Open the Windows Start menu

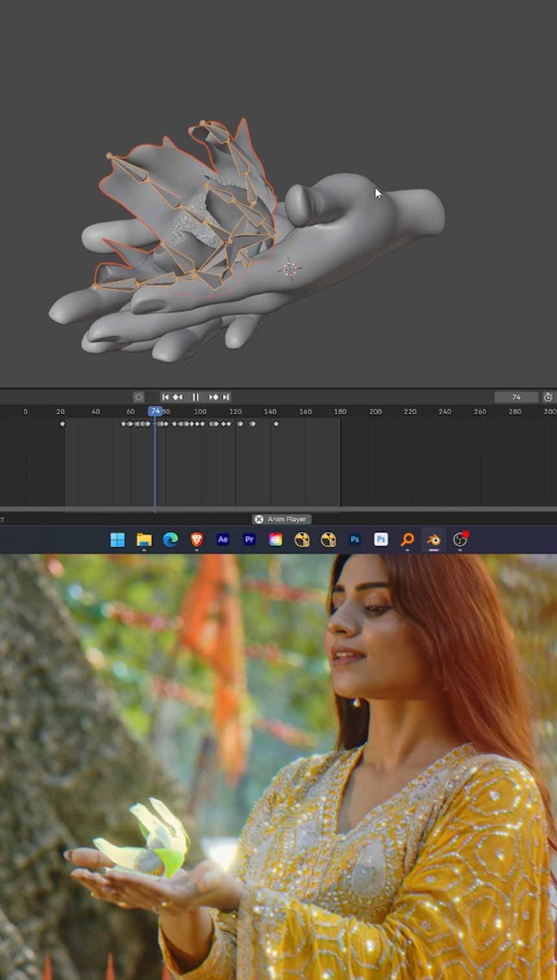click(118, 539)
